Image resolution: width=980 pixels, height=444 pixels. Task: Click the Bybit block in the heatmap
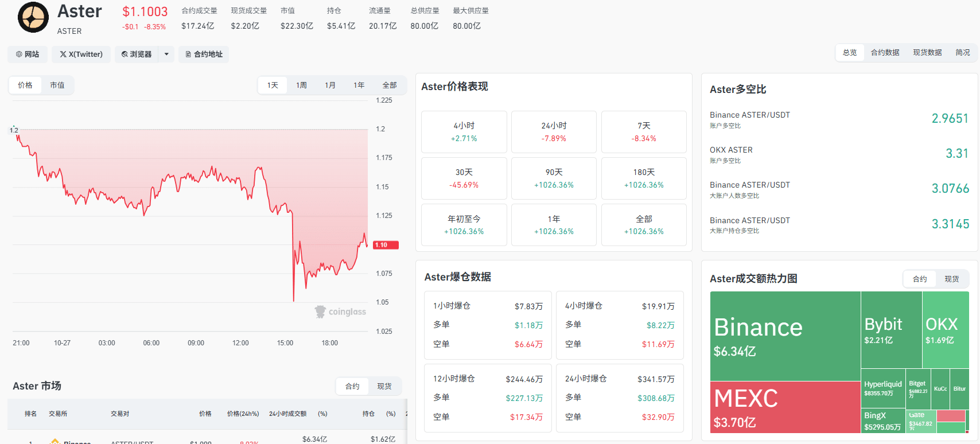click(x=891, y=330)
